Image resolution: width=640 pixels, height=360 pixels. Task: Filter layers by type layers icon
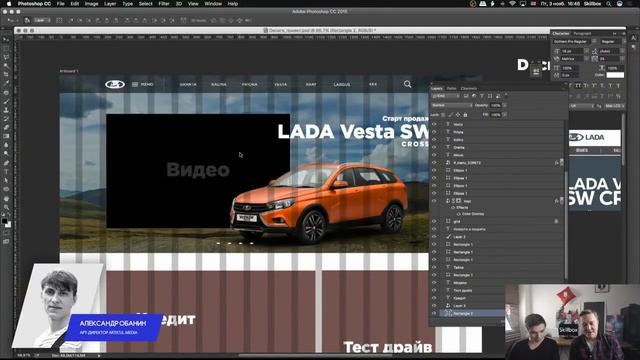click(x=482, y=96)
